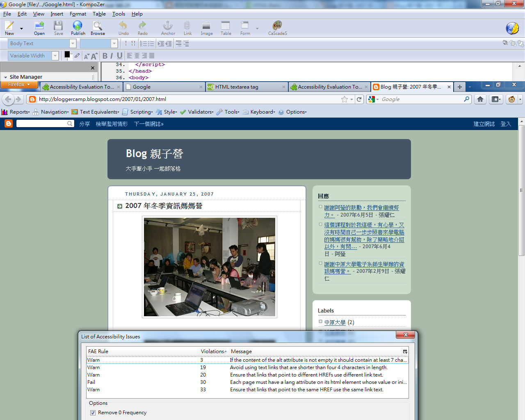The height and width of the screenshot is (420, 525).
Task: Click the bookmarks toolbar icon
Action: click(x=496, y=99)
